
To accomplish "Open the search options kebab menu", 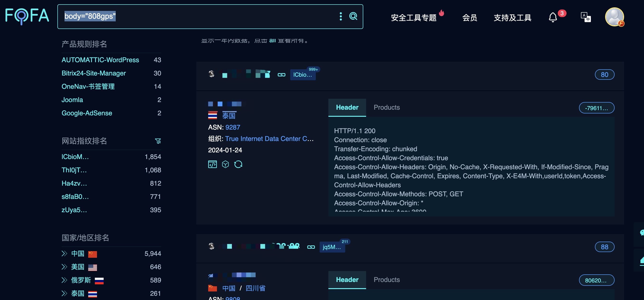I will [340, 17].
